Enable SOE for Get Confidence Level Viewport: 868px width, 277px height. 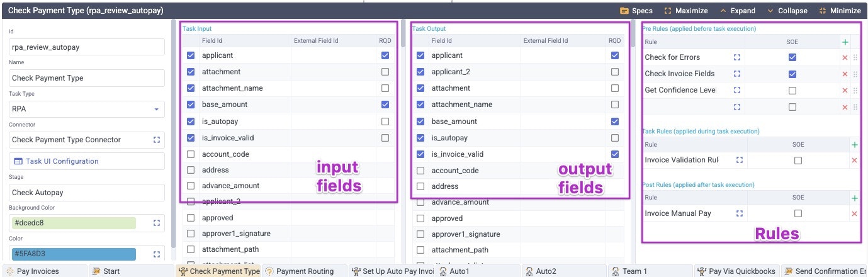(792, 90)
